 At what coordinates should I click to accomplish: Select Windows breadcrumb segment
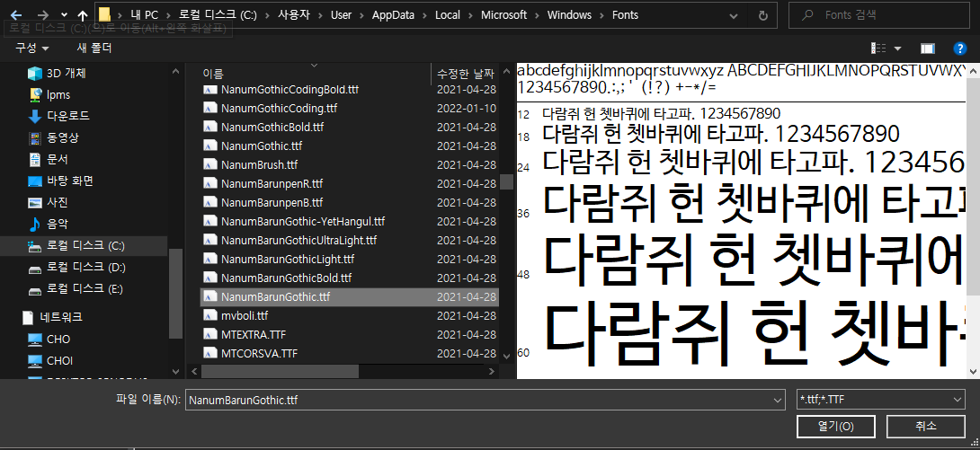[569, 15]
